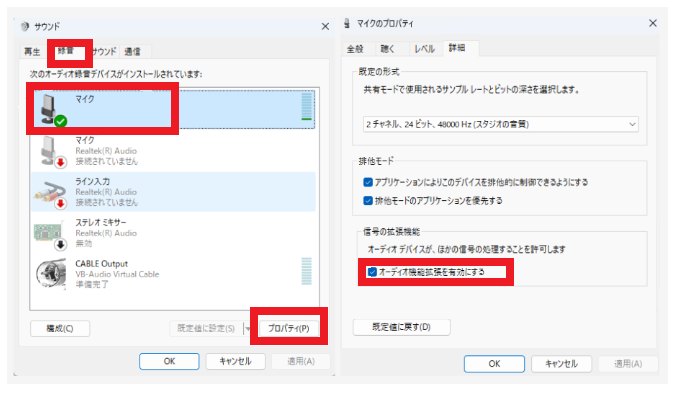
Task: Click the 既定値に設定(S) button
Action: [206, 329]
